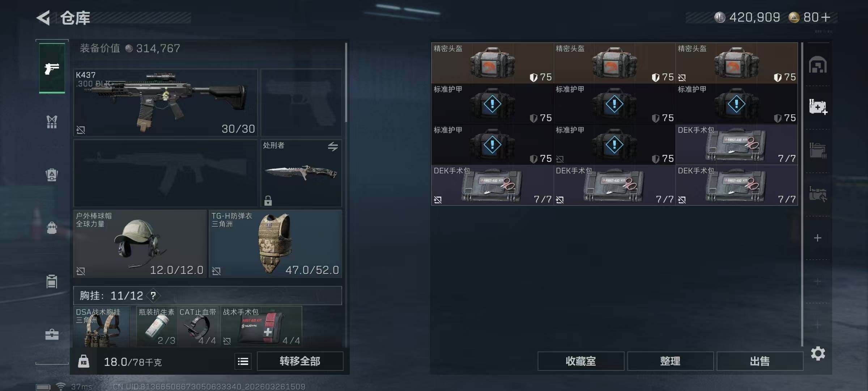Open the warehouse home icon on the right
The width and height of the screenshot is (868, 391).
818,65
